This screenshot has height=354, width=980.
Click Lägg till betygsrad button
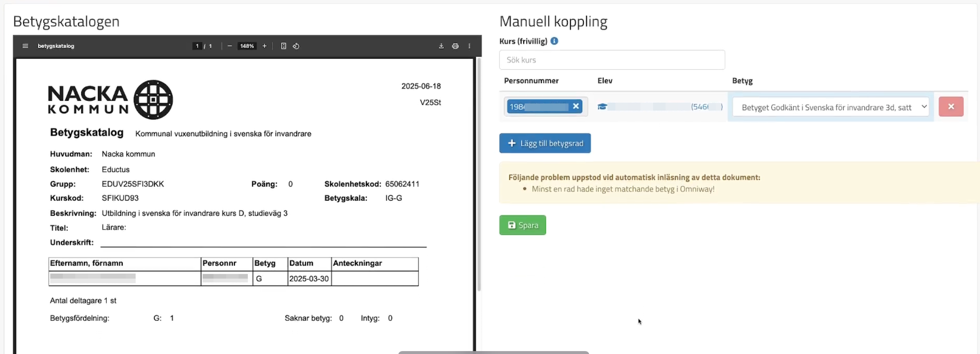click(545, 143)
